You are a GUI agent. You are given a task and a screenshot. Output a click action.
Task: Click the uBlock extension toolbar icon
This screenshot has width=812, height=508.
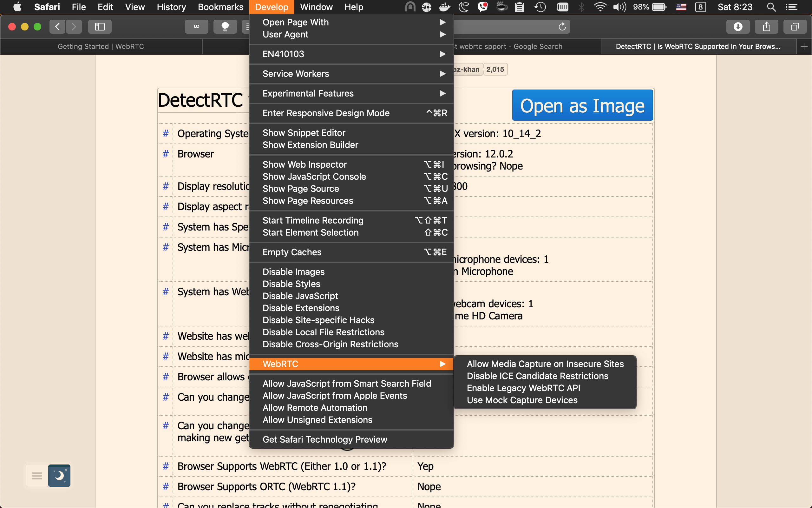pos(197,27)
